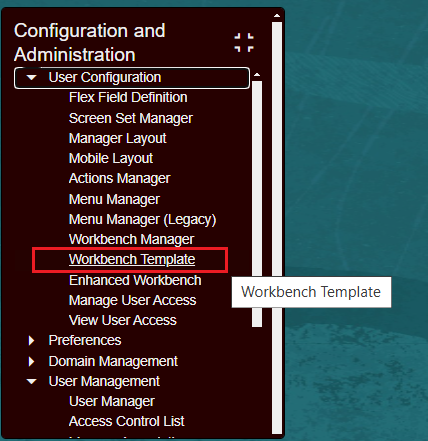Open User Manager
The height and width of the screenshot is (441, 428).
coord(112,401)
